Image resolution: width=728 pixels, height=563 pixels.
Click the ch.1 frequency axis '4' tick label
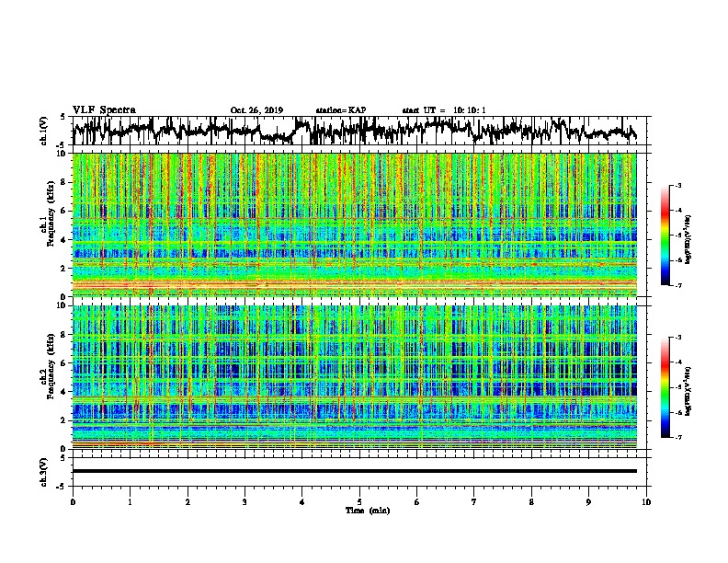click(64, 240)
